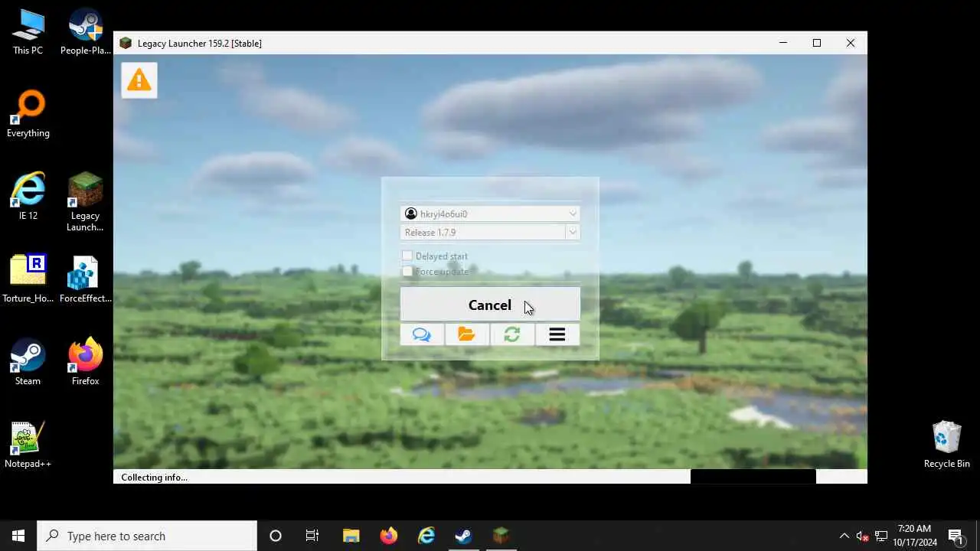Screen dimensions: 980x551
Task: Show hidden system tray icons
Action: tap(844, 536)
